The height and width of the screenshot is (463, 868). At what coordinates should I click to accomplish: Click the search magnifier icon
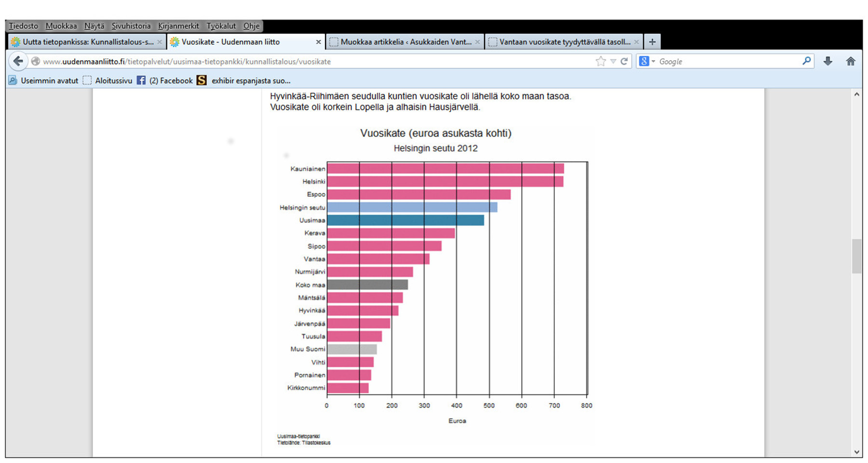pyautogui.click(x=806, y=61)
